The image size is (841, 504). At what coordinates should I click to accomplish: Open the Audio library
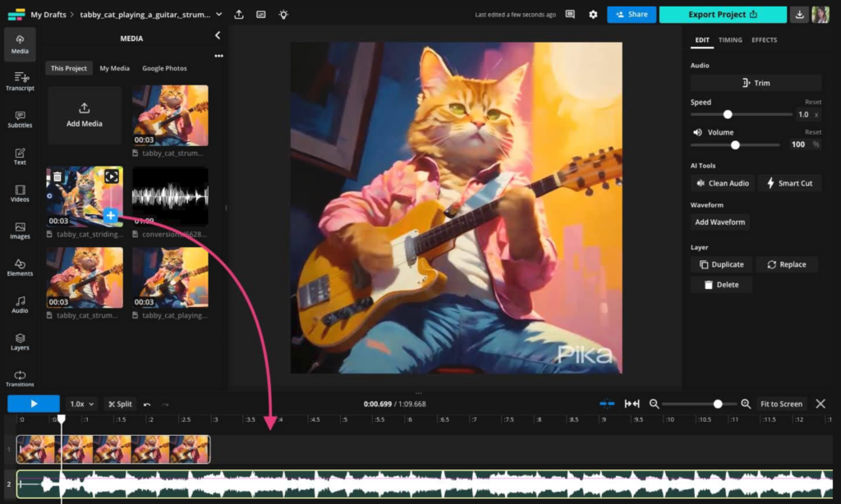coord(20,304)
